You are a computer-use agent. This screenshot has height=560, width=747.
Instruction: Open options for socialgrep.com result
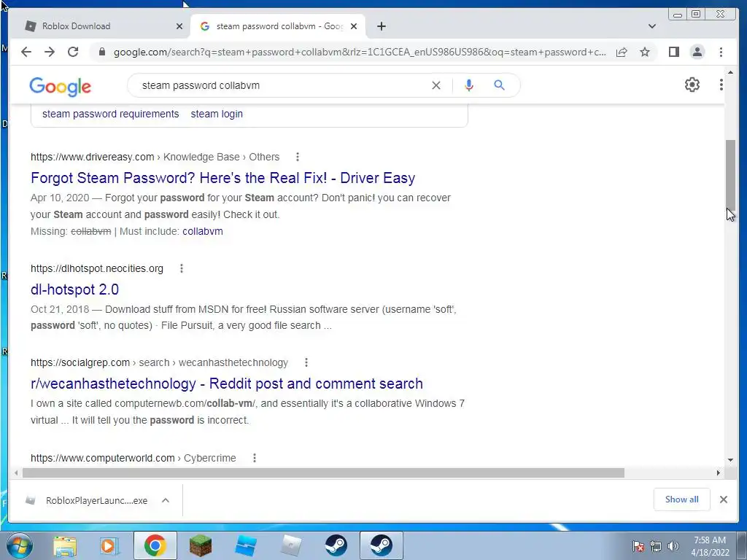coord(306,363)
